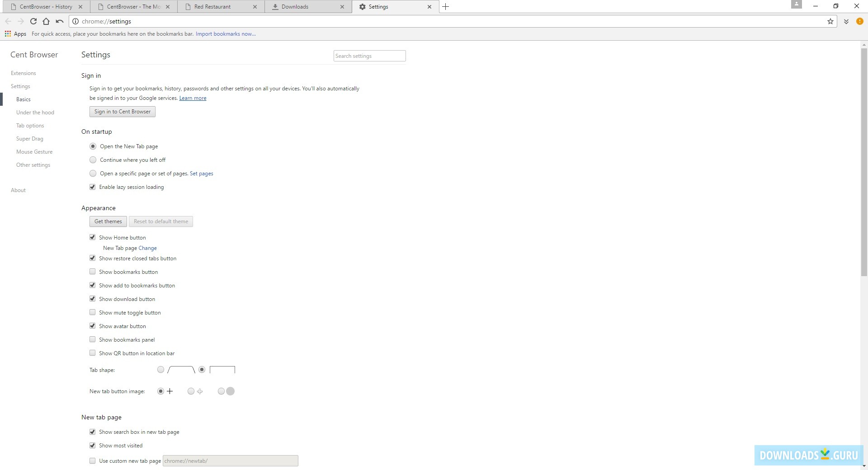Open a new tab with plus button
Viewport: 868px width, 470px height.
[x=445, y=6]
